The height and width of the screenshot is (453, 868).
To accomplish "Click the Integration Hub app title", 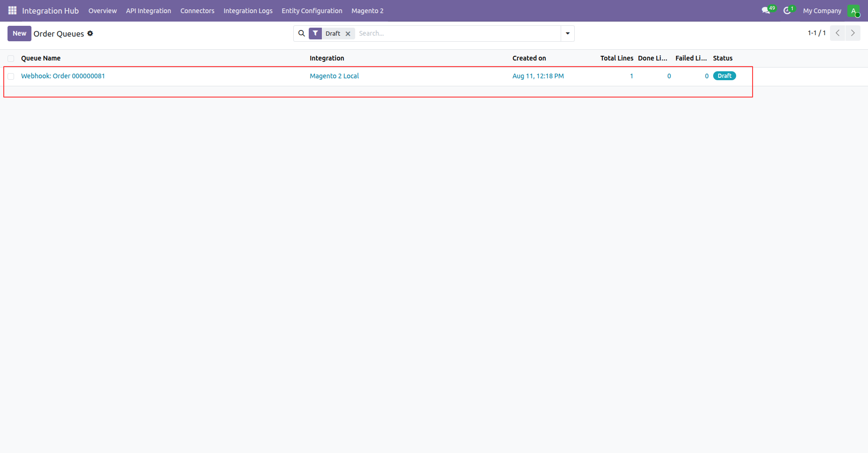I will click(50, 11).
